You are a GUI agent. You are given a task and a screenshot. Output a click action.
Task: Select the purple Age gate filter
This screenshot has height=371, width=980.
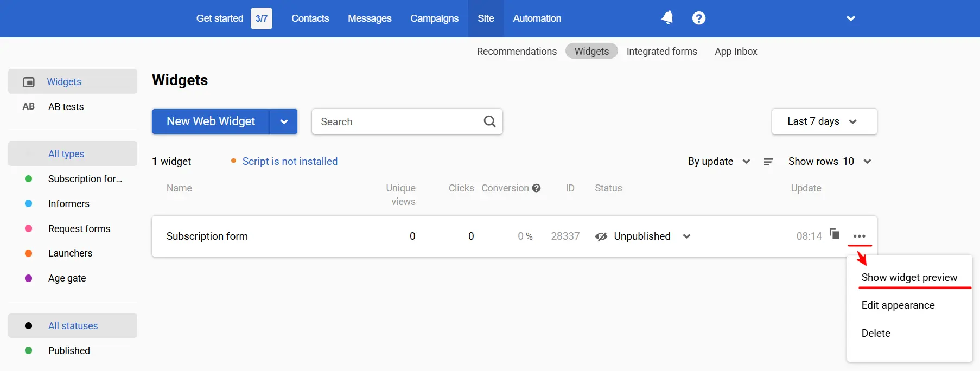(67, 278)
